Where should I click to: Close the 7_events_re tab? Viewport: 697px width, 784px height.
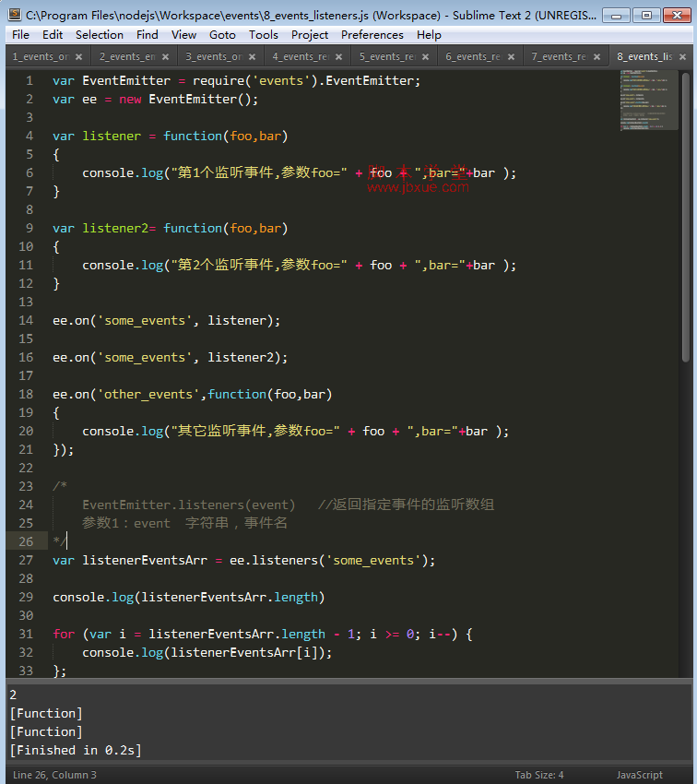coord(597,57)
